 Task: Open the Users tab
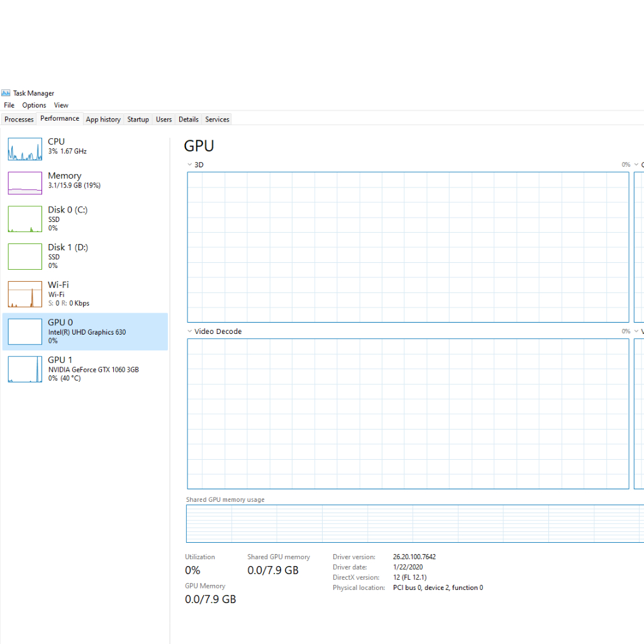point(164,119)
